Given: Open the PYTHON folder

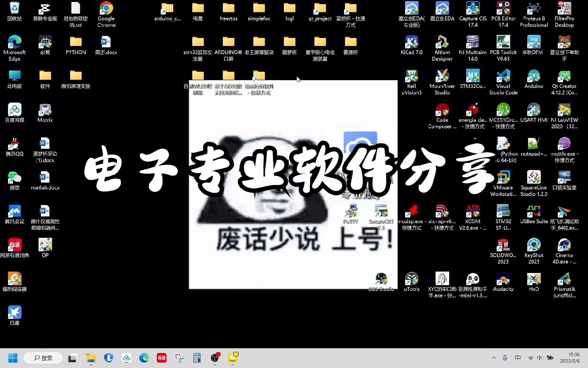Looking at the screenshot, I should point(76,45).
